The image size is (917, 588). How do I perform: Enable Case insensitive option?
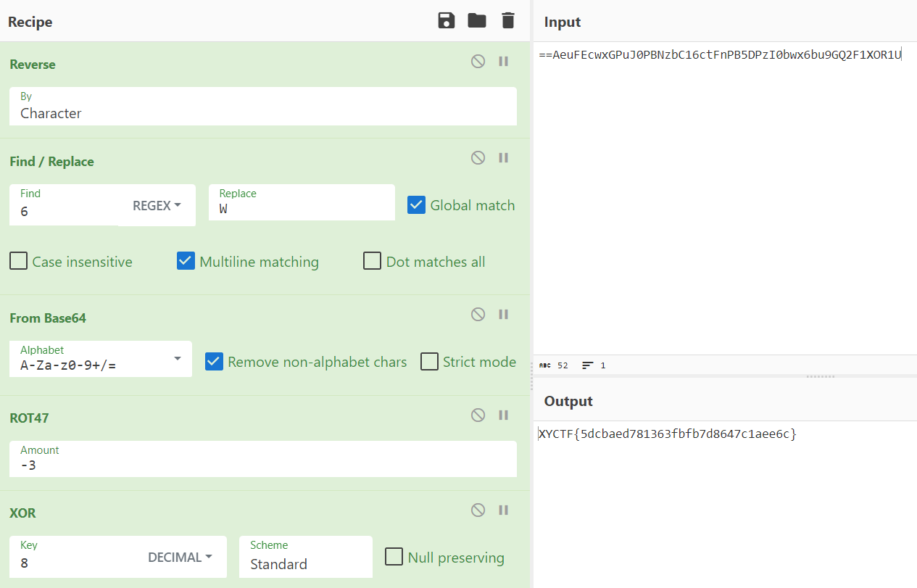19,262
